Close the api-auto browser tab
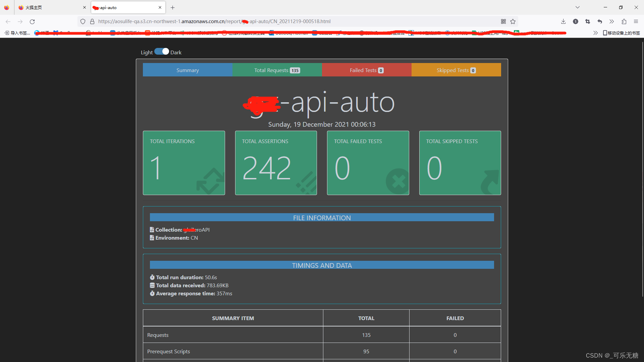Image resolution: width=644 pixels, height=362 pixels. (160, 7)
